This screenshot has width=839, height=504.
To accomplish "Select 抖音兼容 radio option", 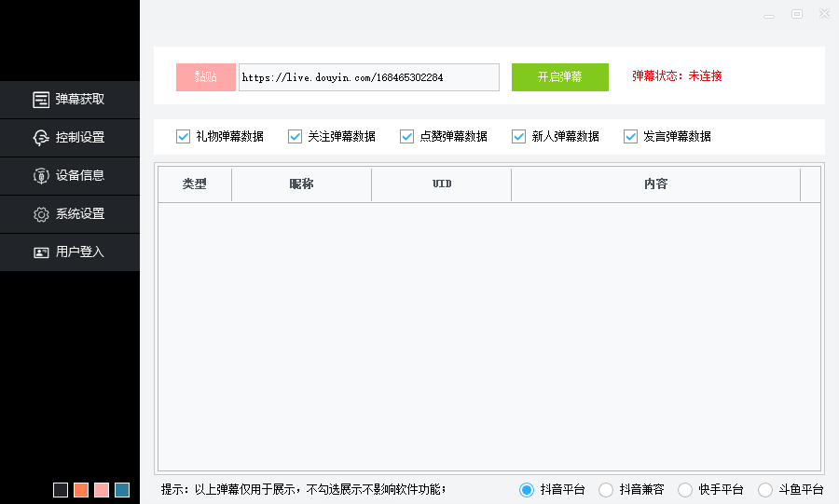I will pyautogui.click(x=606, y=490).
